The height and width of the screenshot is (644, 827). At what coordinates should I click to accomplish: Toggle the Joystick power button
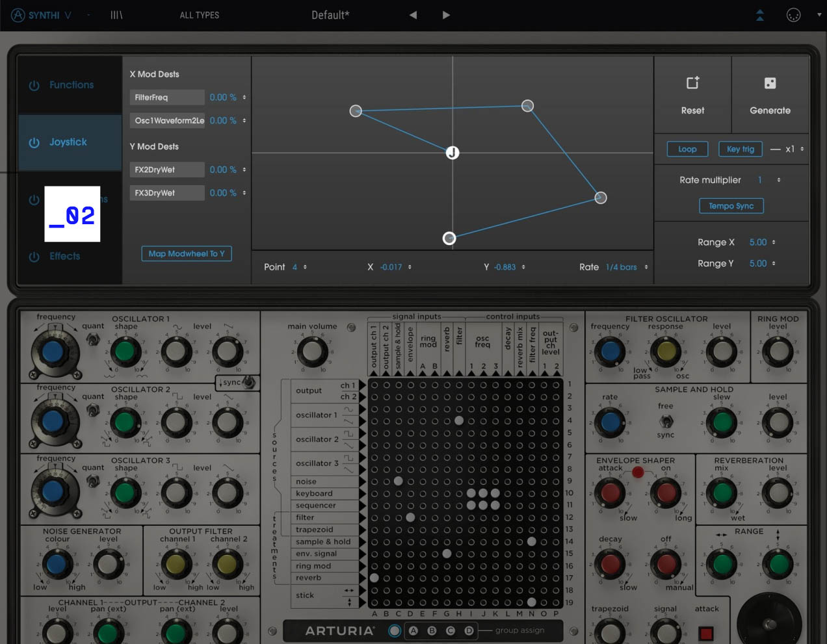pyautogui.click(x=34, y=142)
